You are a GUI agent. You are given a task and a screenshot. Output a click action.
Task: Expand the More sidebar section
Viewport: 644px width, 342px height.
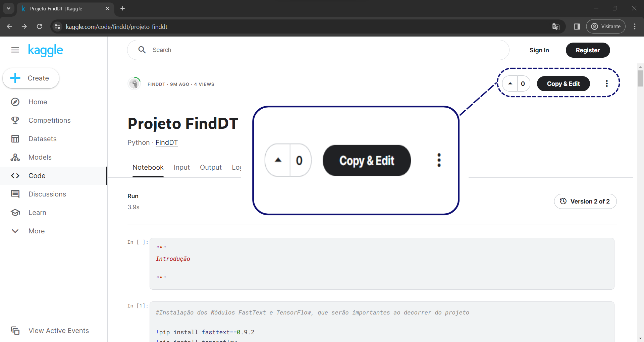36,231
